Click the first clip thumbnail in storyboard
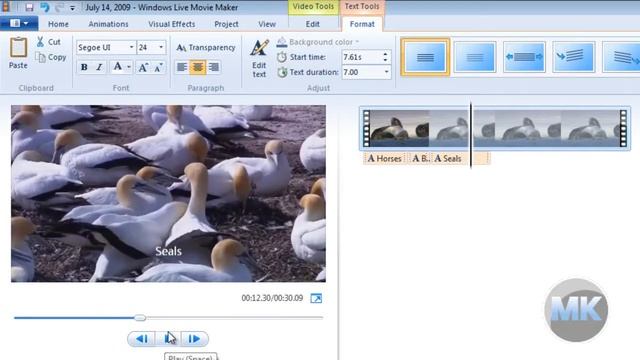Image resolution: width=640 pixels, height=360 pixels. (x=399, y=129)
